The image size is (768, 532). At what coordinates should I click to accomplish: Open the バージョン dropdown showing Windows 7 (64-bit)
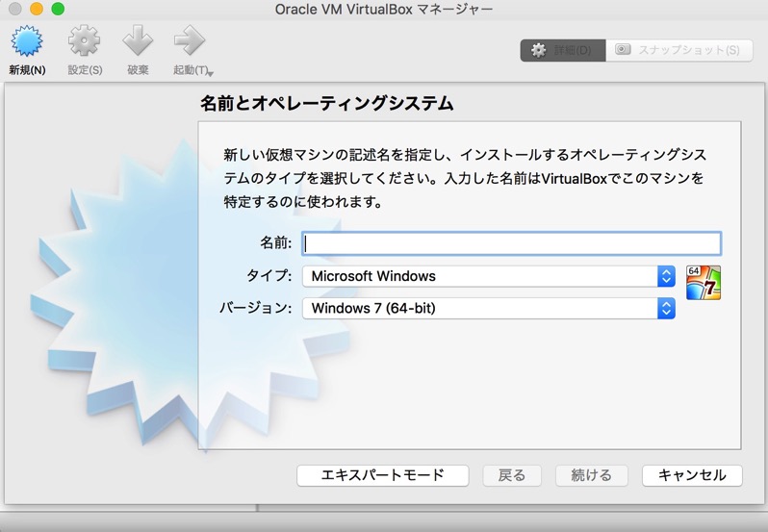(x=488, y=309)
